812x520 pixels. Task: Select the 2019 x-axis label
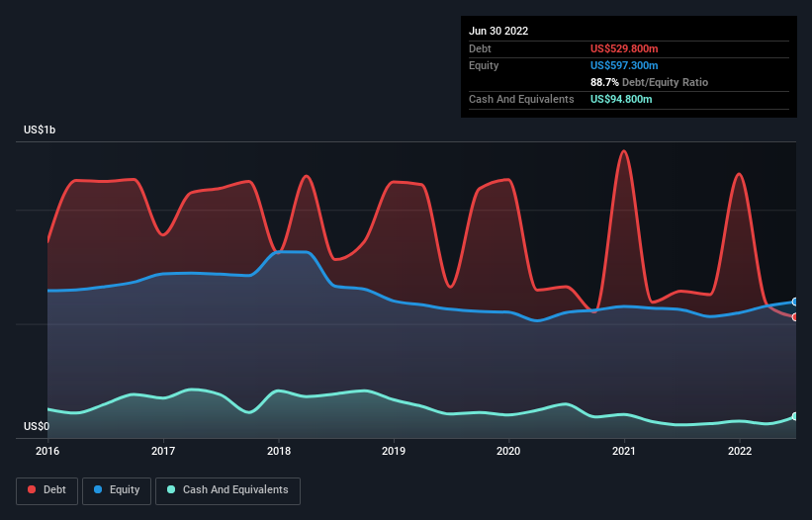click(394, 451)
